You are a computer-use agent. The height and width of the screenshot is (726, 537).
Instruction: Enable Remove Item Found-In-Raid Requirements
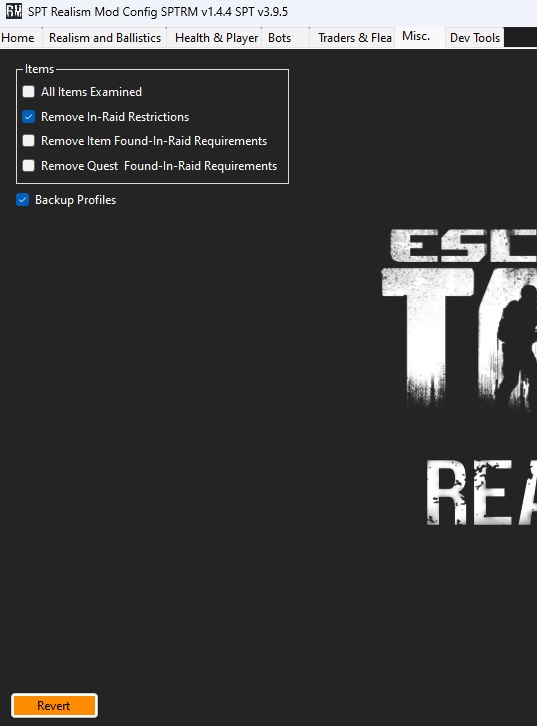29,141
